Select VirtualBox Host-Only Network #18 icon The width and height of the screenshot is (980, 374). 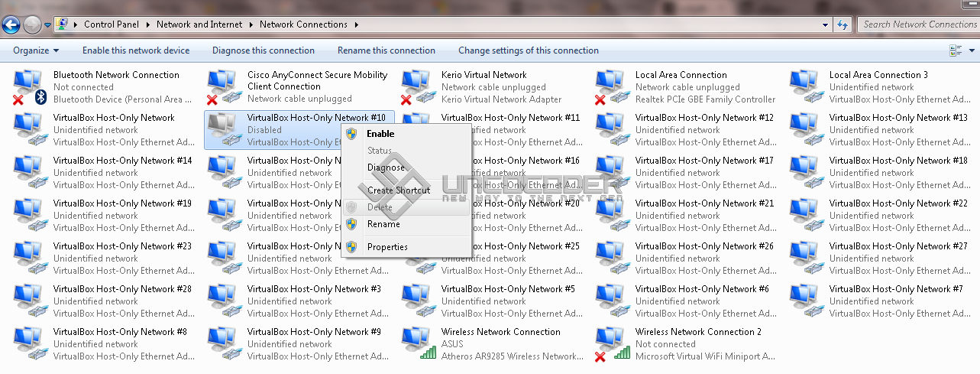coord(806,173)
